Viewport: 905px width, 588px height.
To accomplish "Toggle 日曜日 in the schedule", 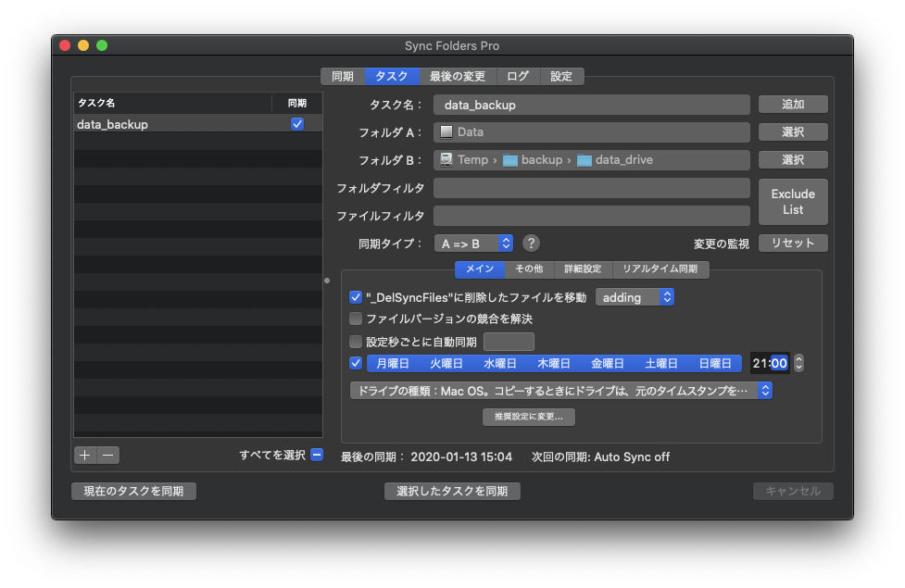I will 715,364.
